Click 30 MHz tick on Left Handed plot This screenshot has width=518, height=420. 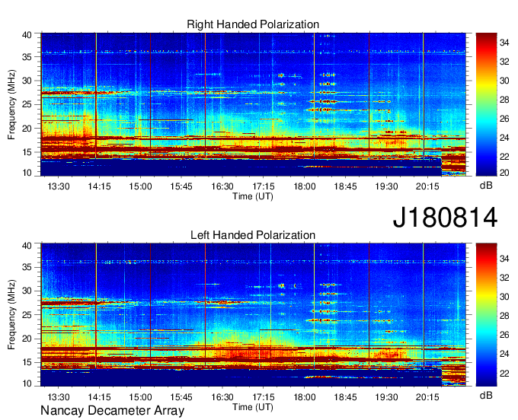(27, 291)
